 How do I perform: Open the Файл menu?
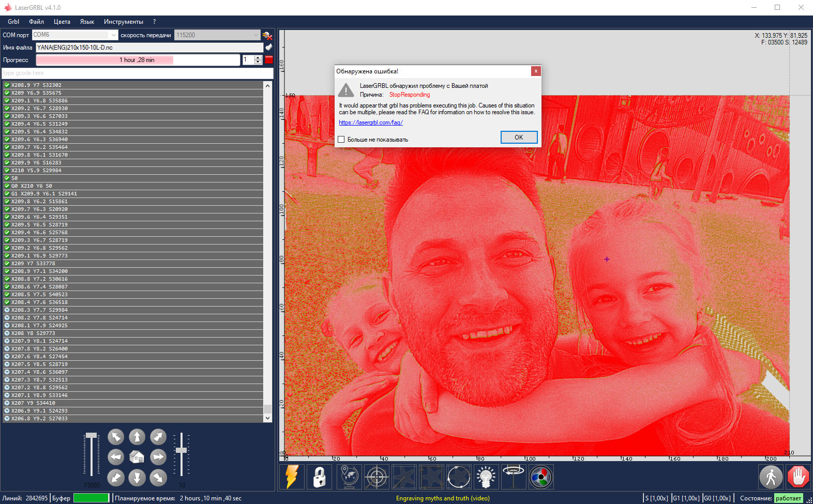point(36,22)
